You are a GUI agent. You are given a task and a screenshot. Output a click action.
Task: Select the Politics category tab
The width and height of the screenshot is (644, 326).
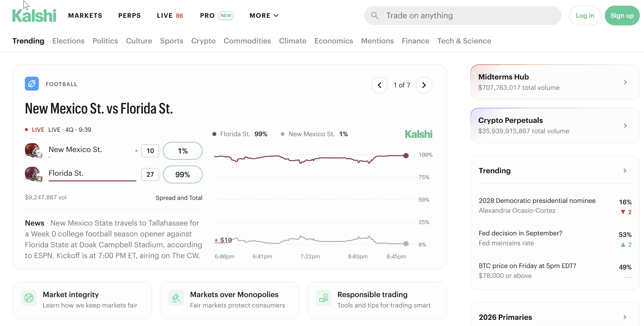click(x=105, y=41)
